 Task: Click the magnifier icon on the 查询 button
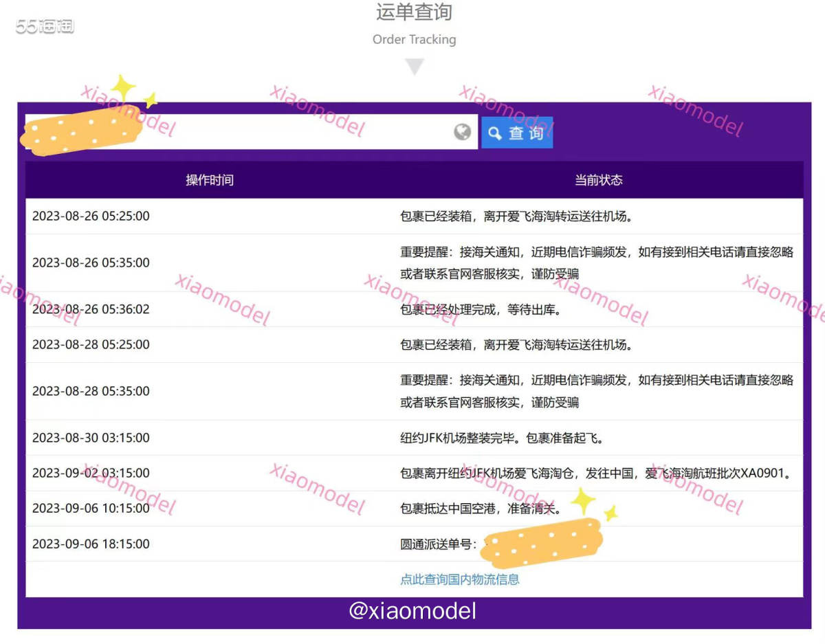(x=496, y=133)
